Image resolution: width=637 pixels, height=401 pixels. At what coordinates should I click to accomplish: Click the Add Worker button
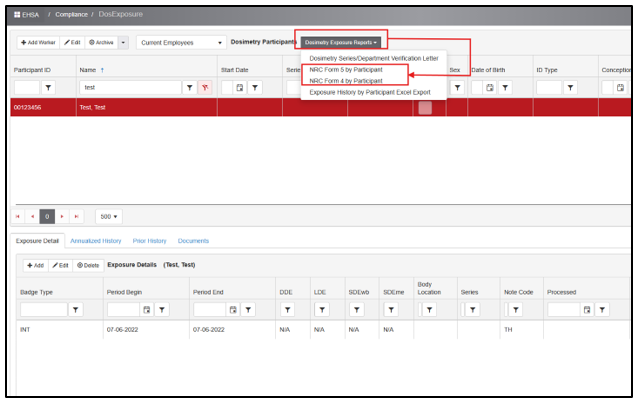38,43
